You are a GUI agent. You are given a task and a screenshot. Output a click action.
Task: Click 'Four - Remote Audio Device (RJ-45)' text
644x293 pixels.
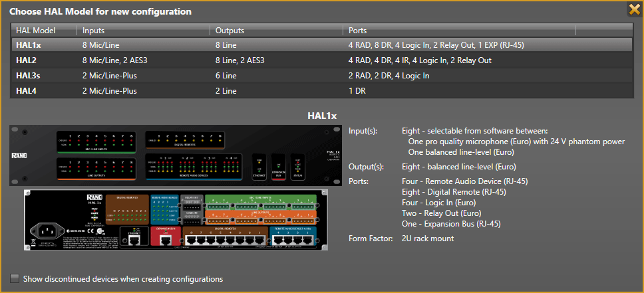(x=464, y=181)
